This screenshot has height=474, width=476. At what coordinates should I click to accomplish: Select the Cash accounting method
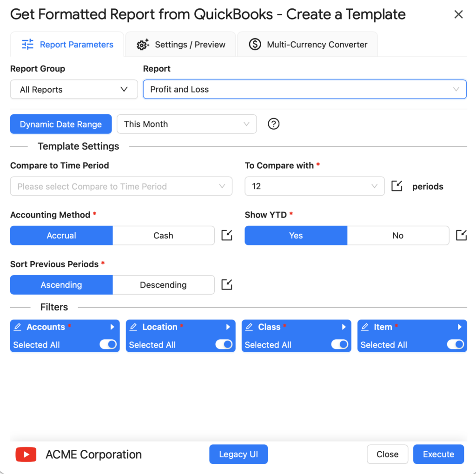(x=163, y=236)
